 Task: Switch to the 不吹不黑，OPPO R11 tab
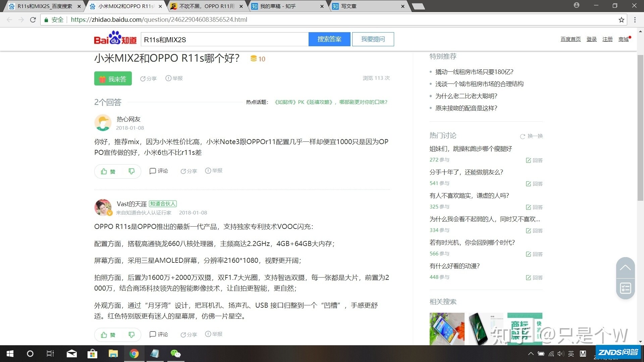pos(207,6)
